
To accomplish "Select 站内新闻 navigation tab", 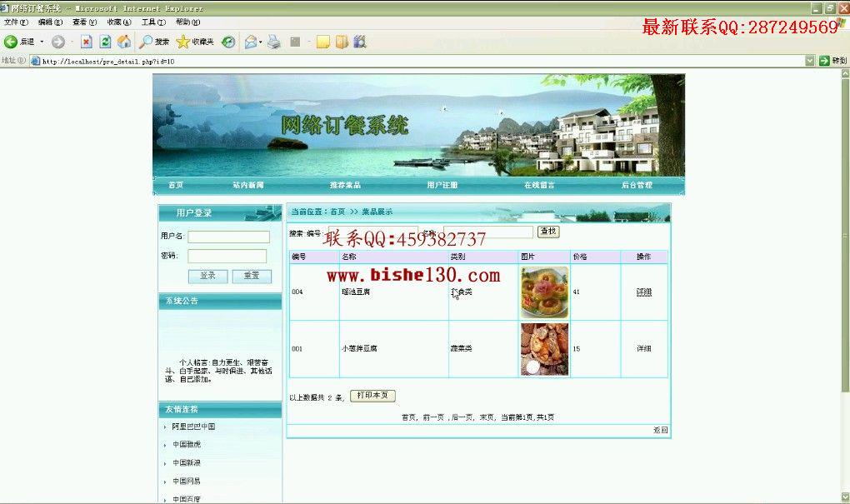I will coord(248,185).
